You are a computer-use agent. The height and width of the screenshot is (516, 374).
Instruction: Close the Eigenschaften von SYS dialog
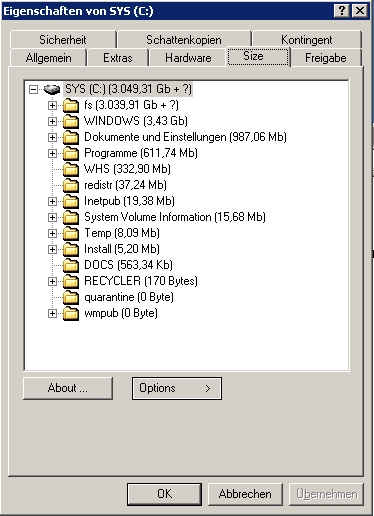(x=360, y=11)
